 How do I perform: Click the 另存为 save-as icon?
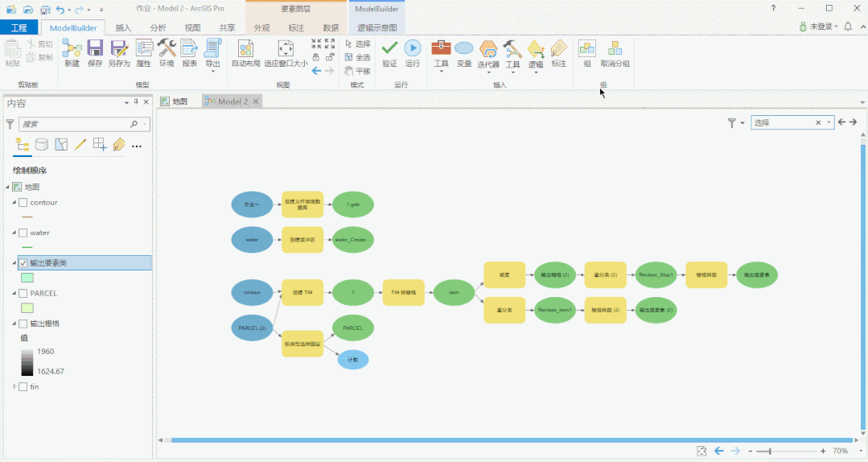coord(119,53)
